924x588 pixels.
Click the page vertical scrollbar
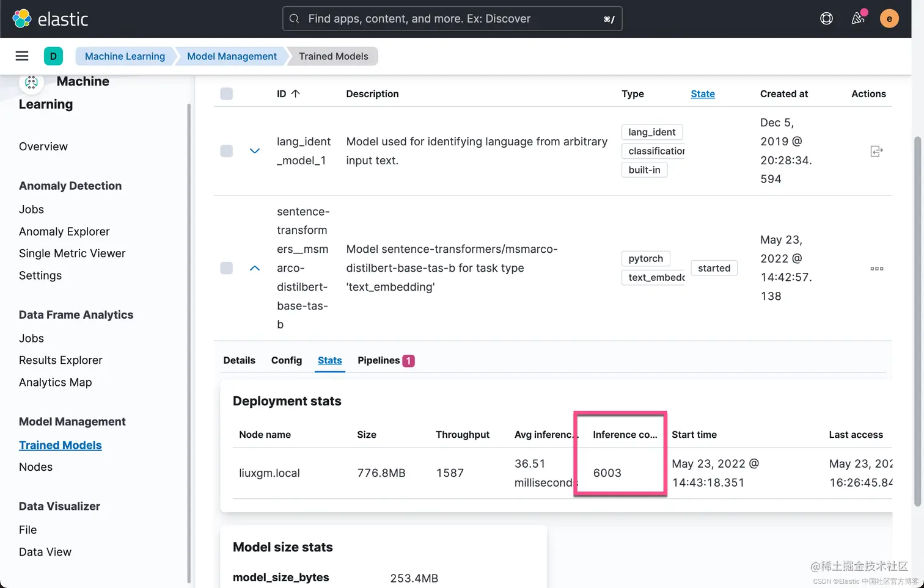(x=917, y=321)
